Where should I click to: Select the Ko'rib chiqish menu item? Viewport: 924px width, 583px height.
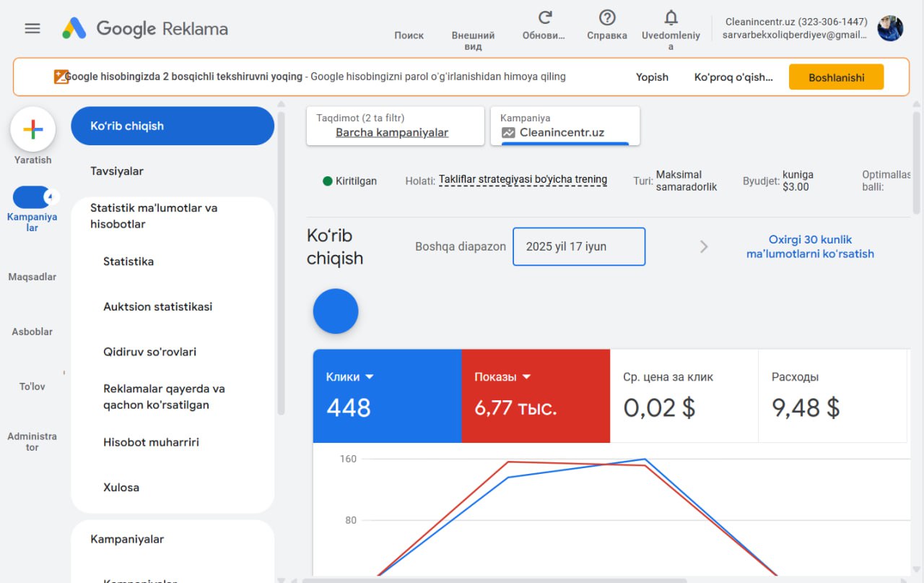click(x=173, y=126)
